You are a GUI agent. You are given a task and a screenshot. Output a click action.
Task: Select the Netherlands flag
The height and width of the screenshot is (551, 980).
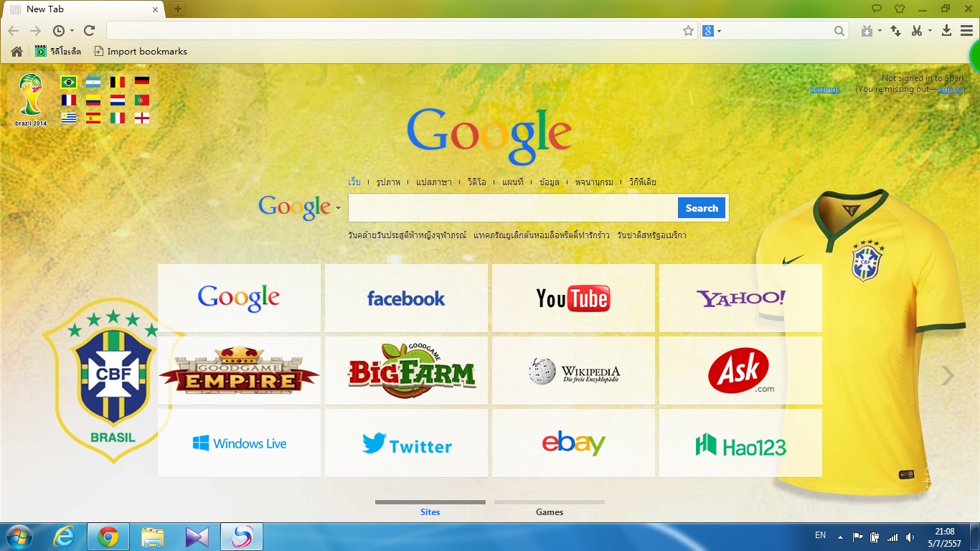118,100
